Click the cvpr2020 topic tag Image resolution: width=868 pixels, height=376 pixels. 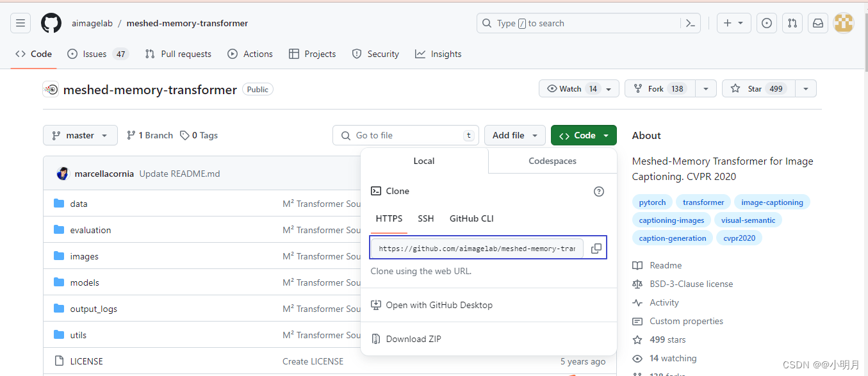(x=739, y=238)
